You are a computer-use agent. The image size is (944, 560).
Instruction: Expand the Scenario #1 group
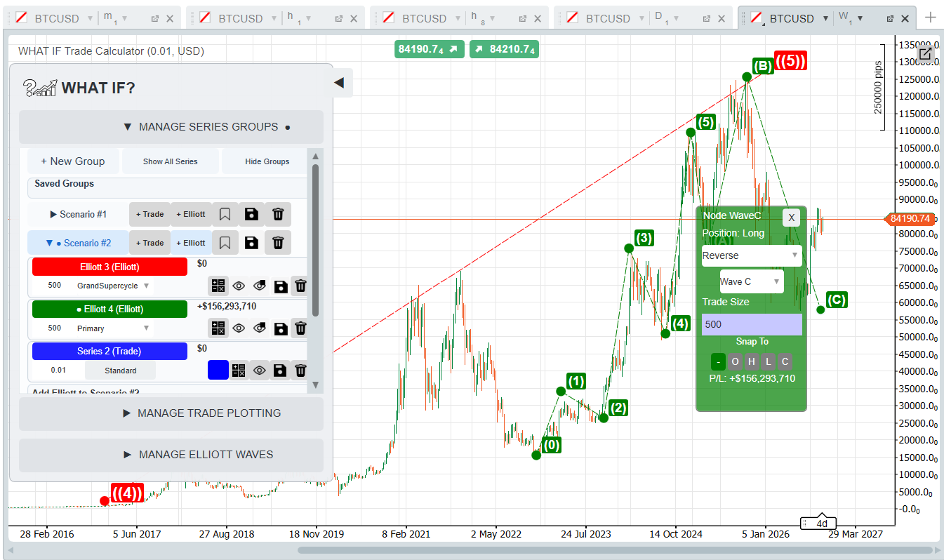(x=79, y=214)
